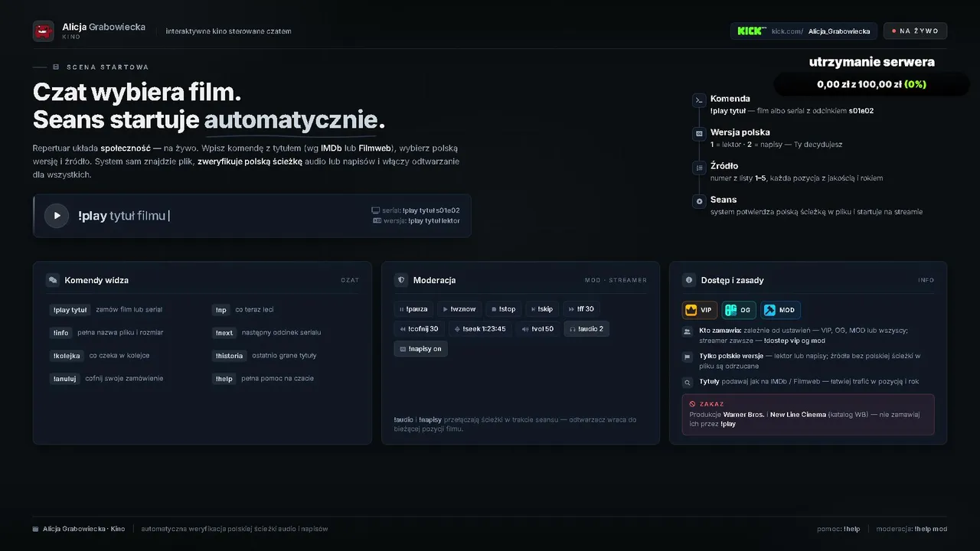The height and width of the screenshot is (551, 980).
Task: Click the red ZAKAZ prohibition icon
Action: tap(692, 404)
